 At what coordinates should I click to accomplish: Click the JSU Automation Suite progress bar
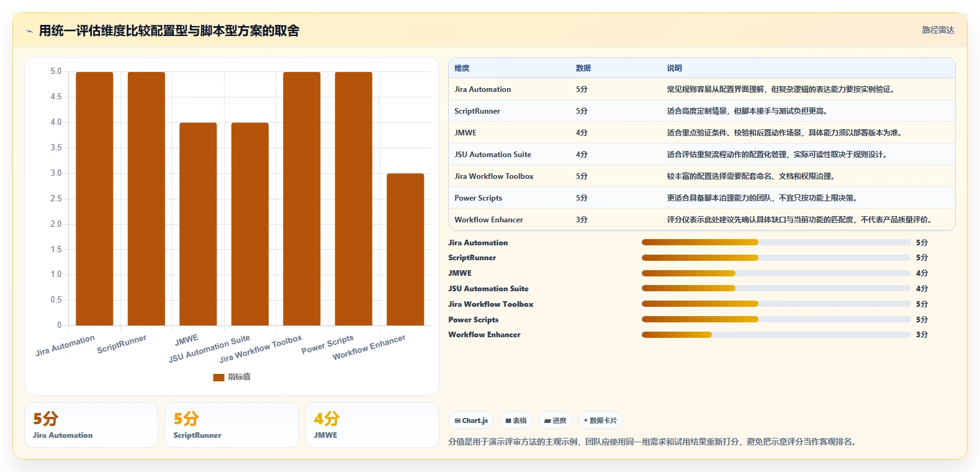click(x=776, y=288)
